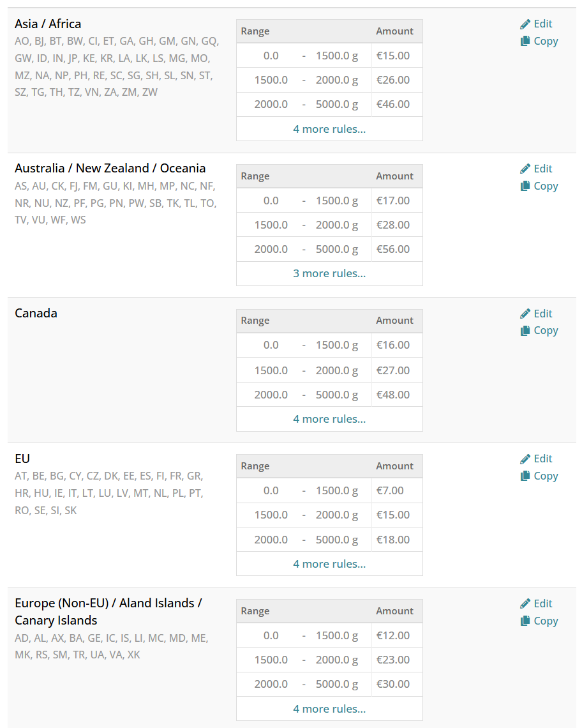The width and height of the screenshot is (582, 728).
Task: Click the copy icon for the EU zone
Action: point(525,476)
